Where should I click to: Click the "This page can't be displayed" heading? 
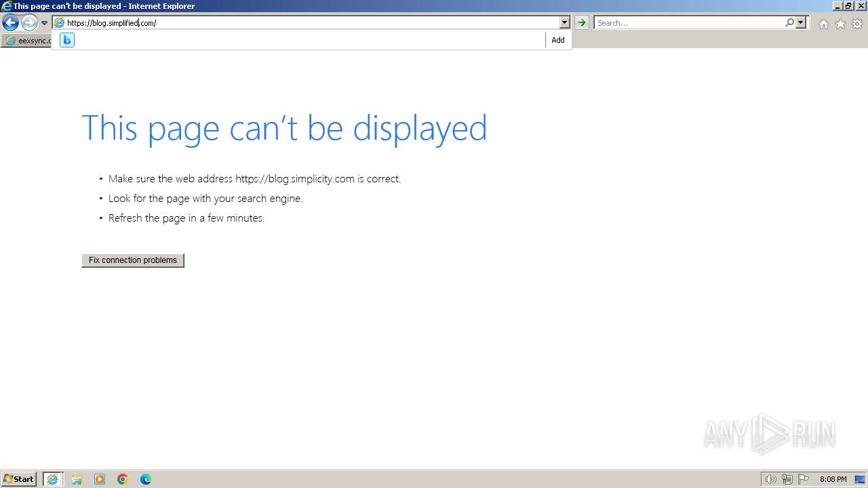(x=284, y=127)
